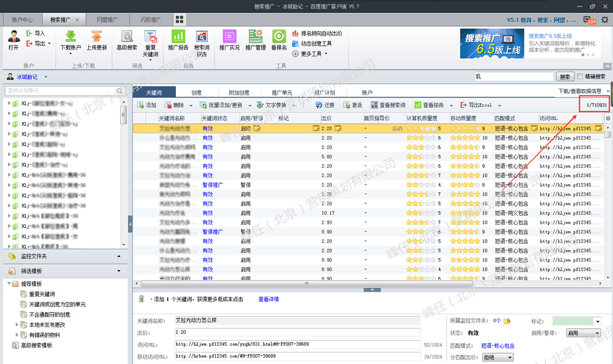Click 动态创意工具 tool
Viewport: 613px width, 364px height.
(x=312, y=44)
